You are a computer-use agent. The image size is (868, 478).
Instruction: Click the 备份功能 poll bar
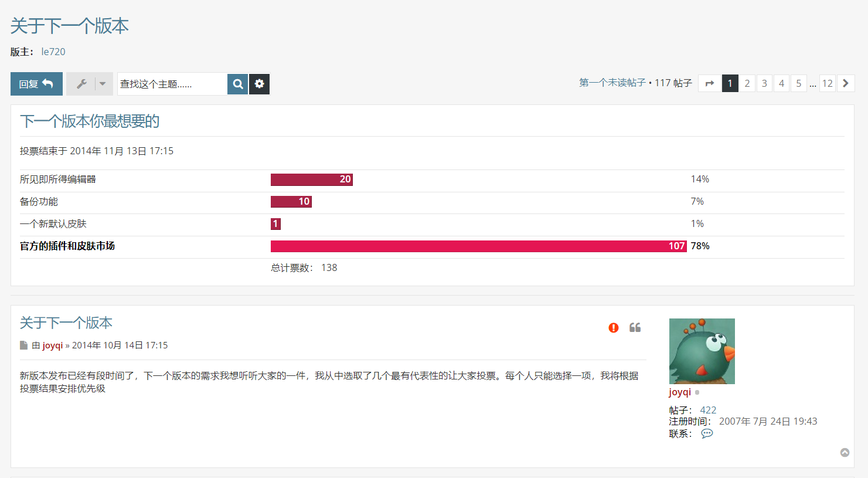pos(291,202)
